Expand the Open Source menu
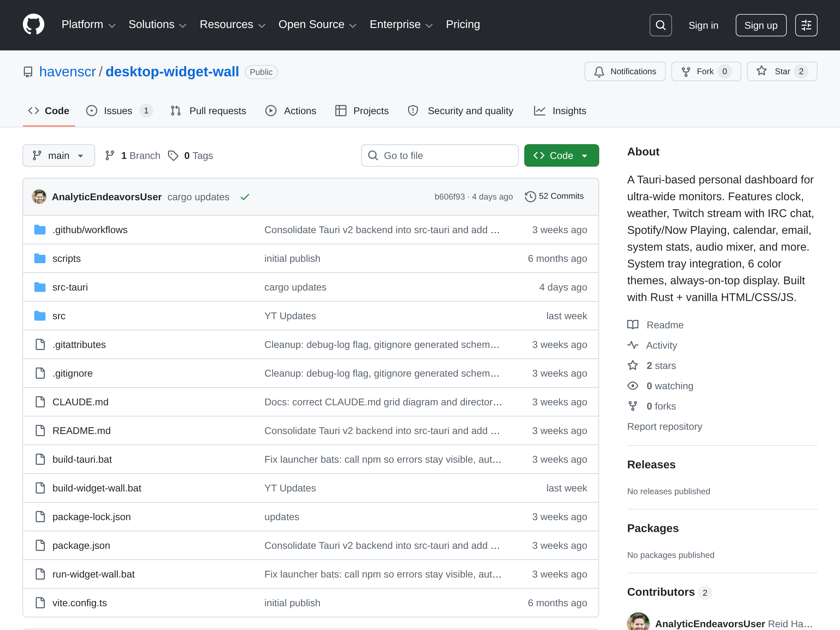The width and height of the screenshot is (840, 630). [317, 25]
